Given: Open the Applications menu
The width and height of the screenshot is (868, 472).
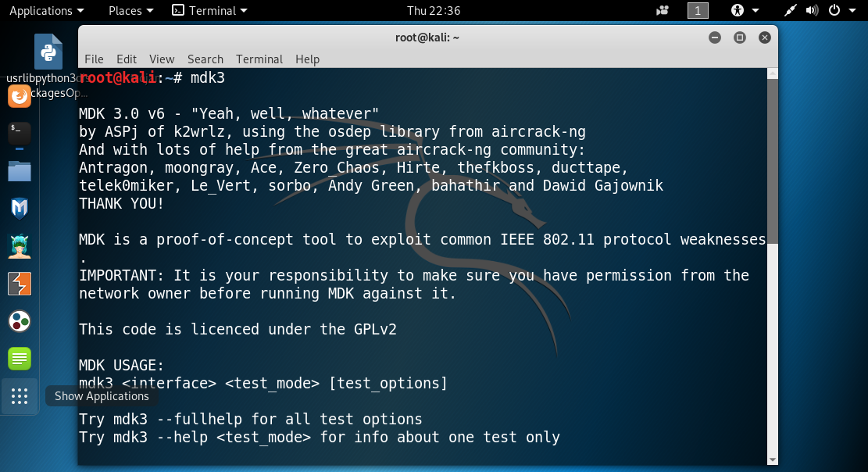Looking at the screenshot, I should pyautogui.click(x=47, y=10).
